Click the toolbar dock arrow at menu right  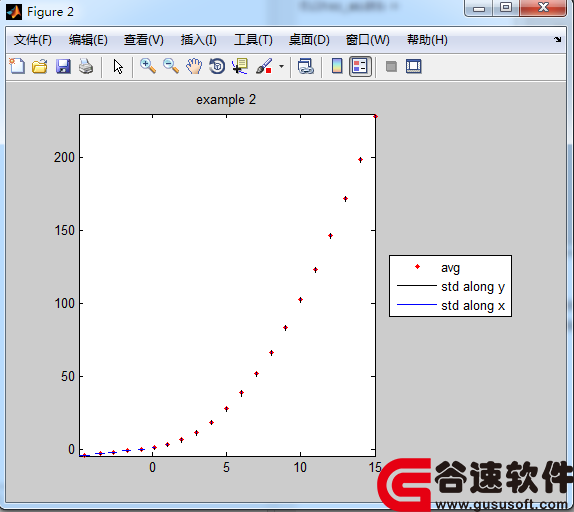pos(558,39)
